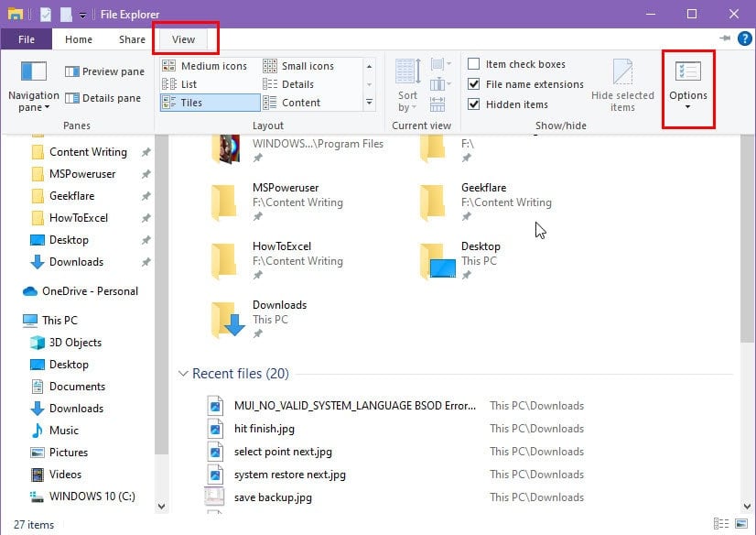The width and height of the screenshot is (756, 535).
Task: Expand the layout gallery more arrow
Action: (x=370, y=103)
